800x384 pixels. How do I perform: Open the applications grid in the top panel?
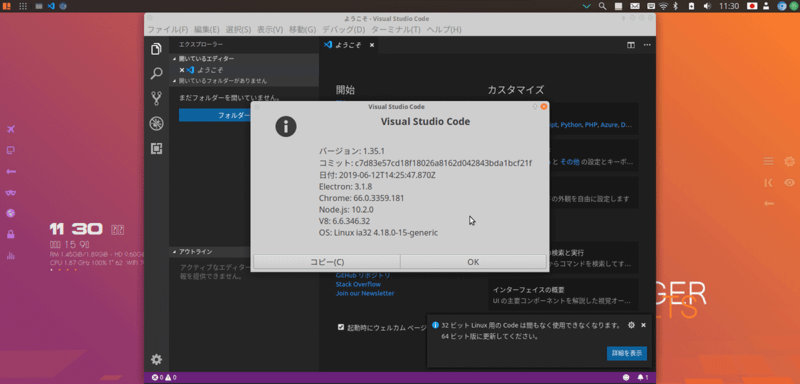tap(23, 6)
